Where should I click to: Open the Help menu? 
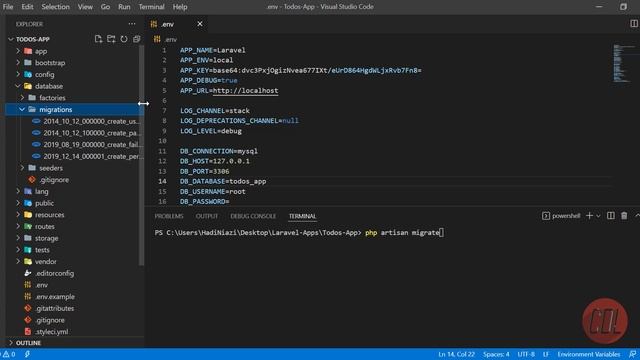tap(180, 7)
